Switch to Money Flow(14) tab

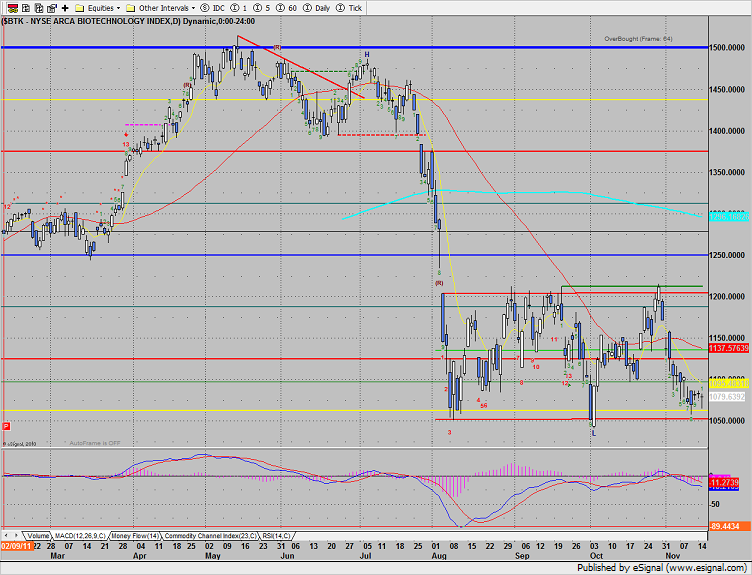(x=135, y=536)
